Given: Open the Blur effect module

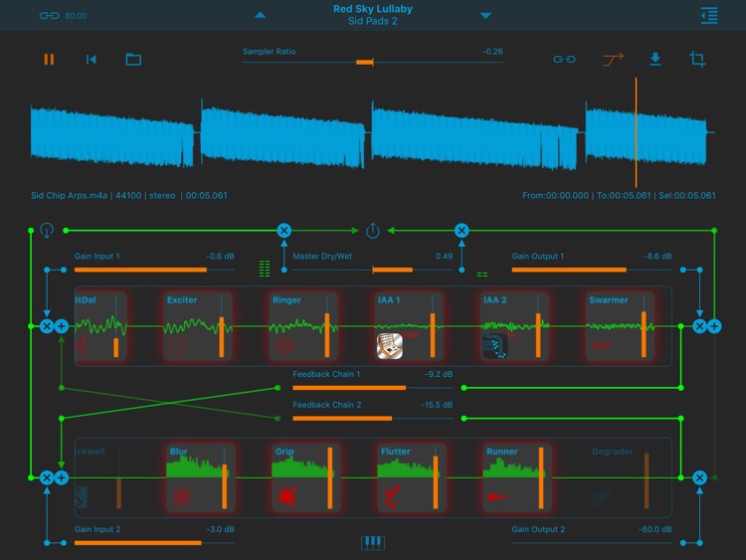Looking at the screenshot, I should 200,477.
